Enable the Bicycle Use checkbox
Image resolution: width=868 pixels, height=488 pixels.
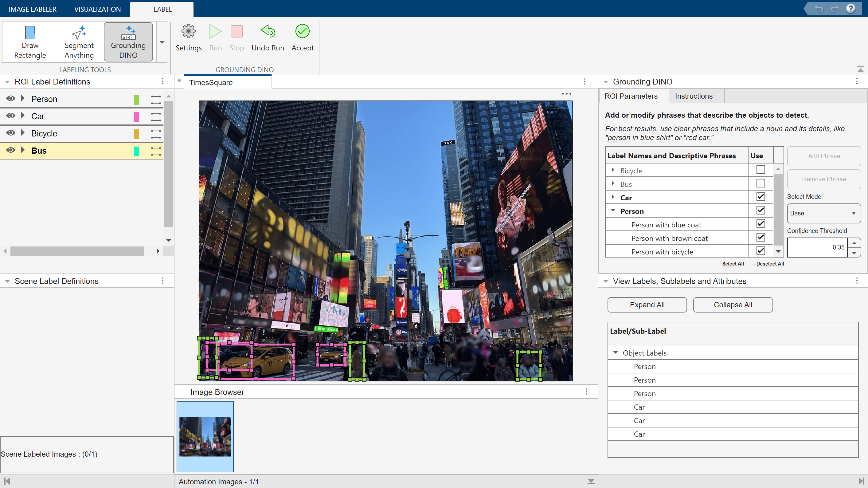point(760,170)
